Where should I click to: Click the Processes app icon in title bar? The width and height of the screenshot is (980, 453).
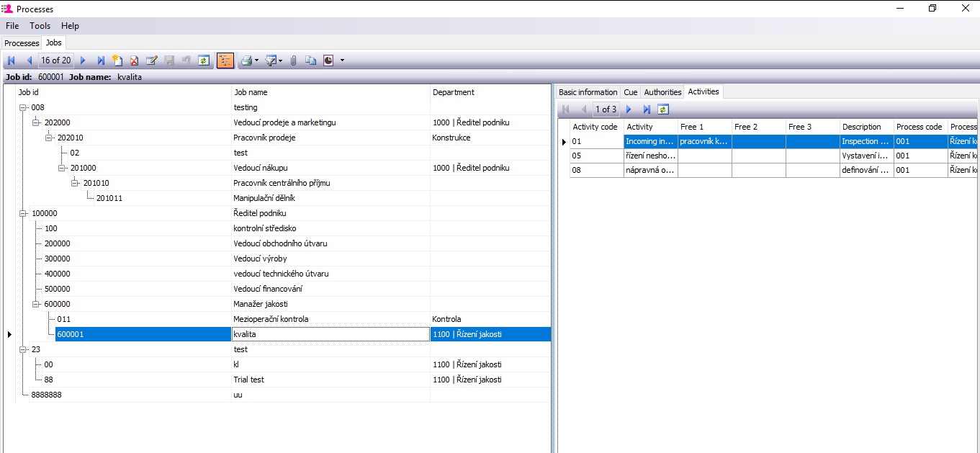click(7, 9)
